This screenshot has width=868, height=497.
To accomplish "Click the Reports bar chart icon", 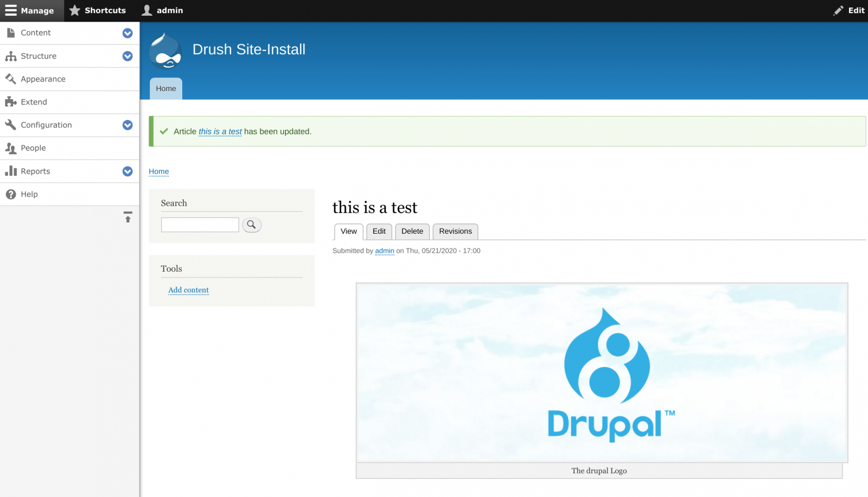I will click(x=11, y=171).
